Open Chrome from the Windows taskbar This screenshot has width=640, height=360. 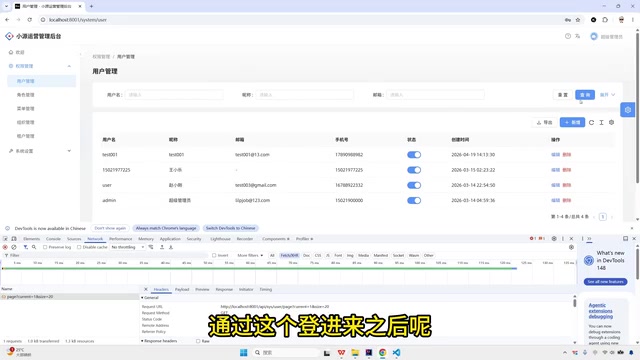(x=382, y=353)
